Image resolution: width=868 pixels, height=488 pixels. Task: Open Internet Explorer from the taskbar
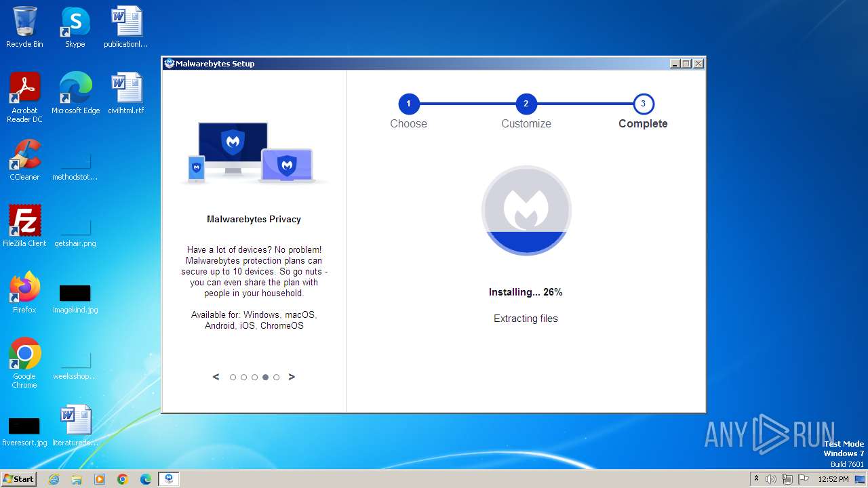pyautogui.click(x=54, y=479)
